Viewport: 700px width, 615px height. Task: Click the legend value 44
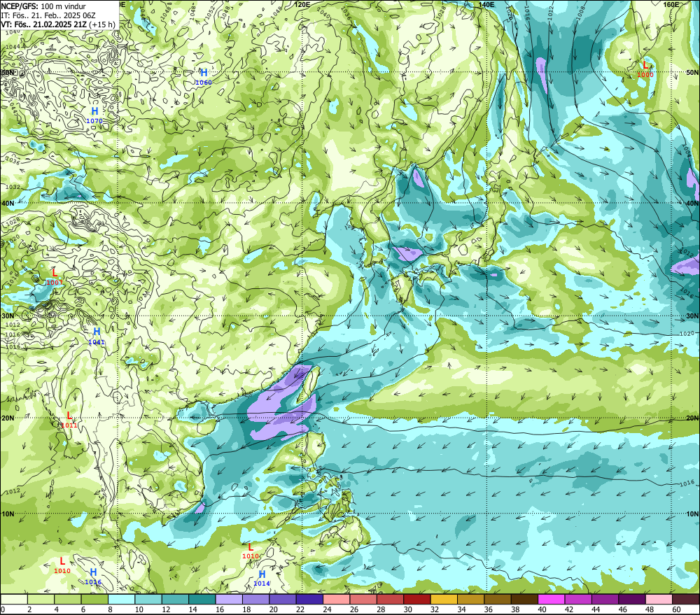[x=596, y=609]
